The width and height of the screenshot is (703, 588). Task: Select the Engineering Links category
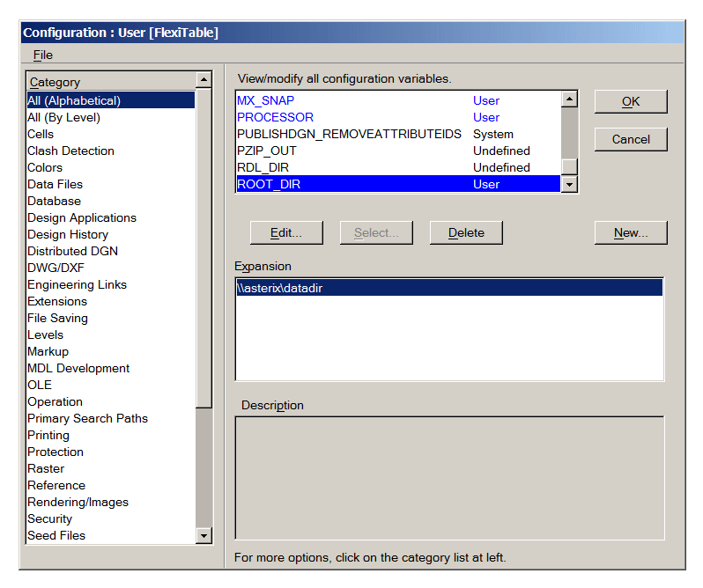(x=111, y=284)
